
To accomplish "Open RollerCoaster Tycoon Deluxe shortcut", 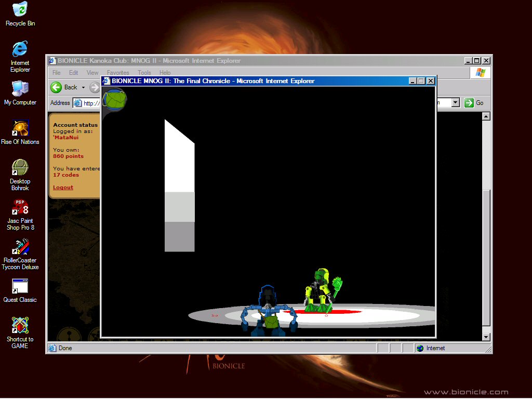I will click(20, 255).
